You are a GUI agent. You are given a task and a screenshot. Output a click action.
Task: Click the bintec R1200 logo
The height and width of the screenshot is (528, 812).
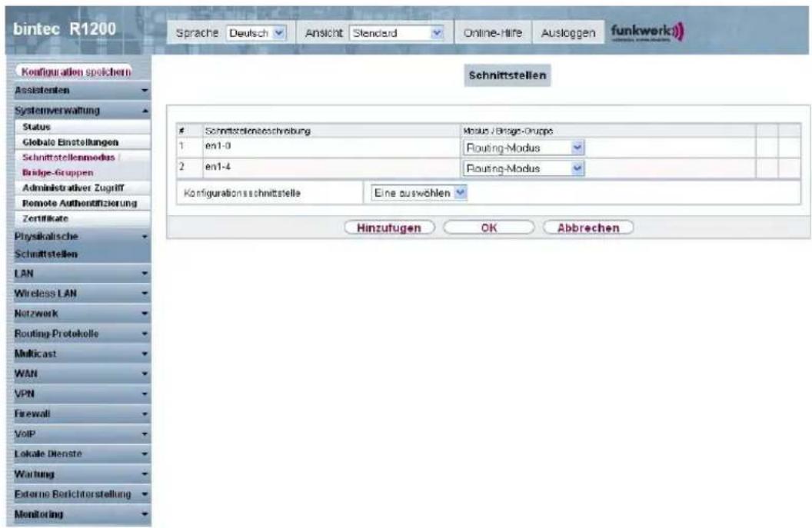(x=65, y=29)
